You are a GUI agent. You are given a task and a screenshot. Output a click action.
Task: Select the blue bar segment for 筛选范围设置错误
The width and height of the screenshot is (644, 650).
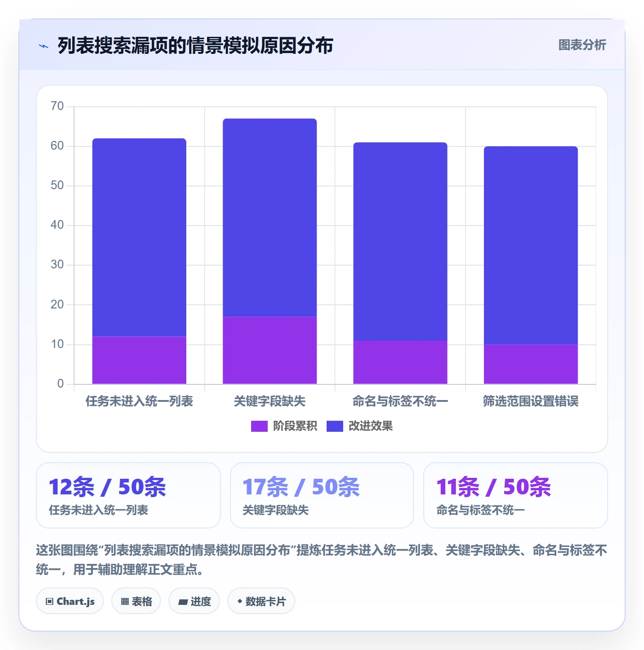click(x=531, y=245)
